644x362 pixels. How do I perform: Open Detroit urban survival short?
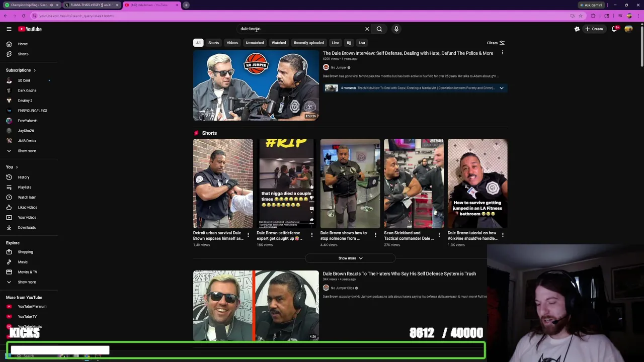point(223,184)
